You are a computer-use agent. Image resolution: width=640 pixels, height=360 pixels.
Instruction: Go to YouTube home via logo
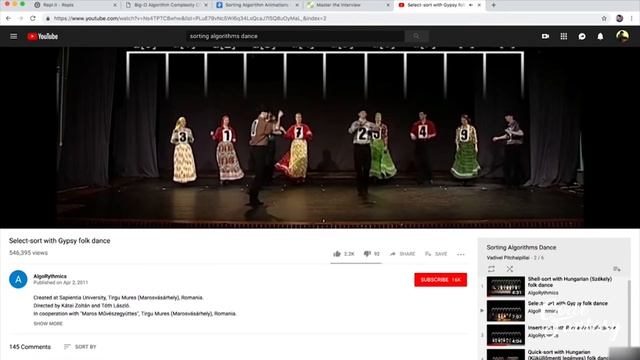pyautogui.click(x=42, y=36)
